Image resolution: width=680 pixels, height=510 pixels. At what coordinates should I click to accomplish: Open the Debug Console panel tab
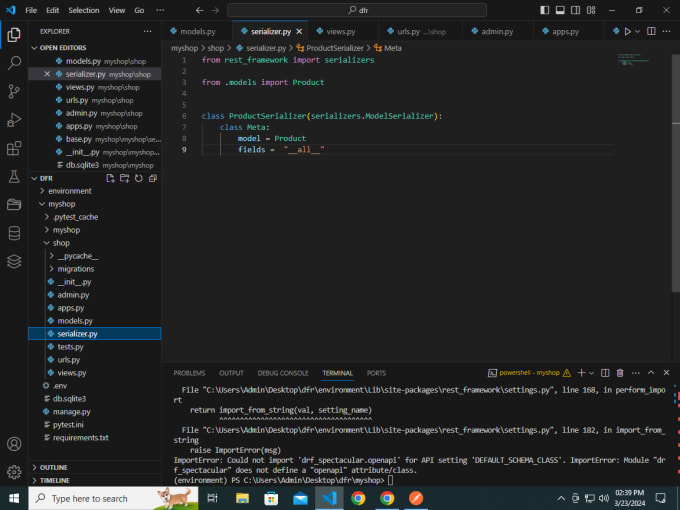coord(283,373)
